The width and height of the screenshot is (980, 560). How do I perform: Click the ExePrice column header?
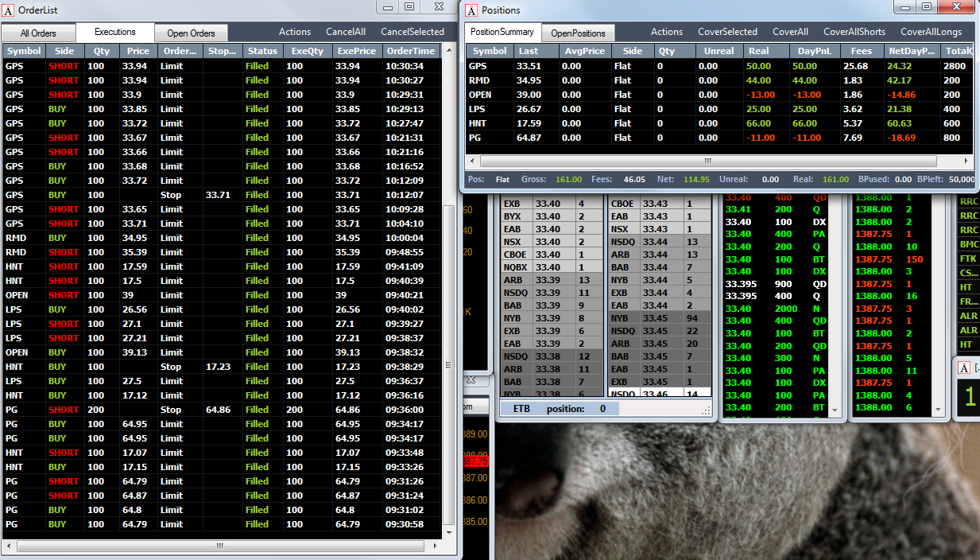[356, 51]
